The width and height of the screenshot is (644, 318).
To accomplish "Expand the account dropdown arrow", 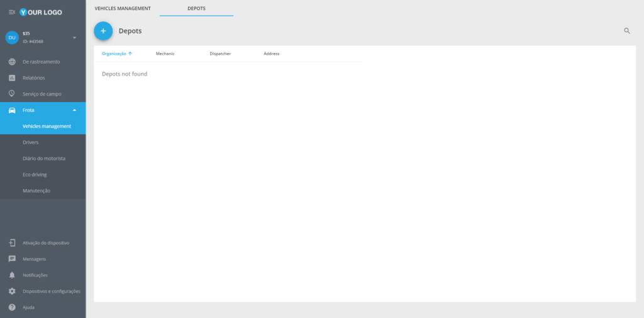I will (74, 38).
